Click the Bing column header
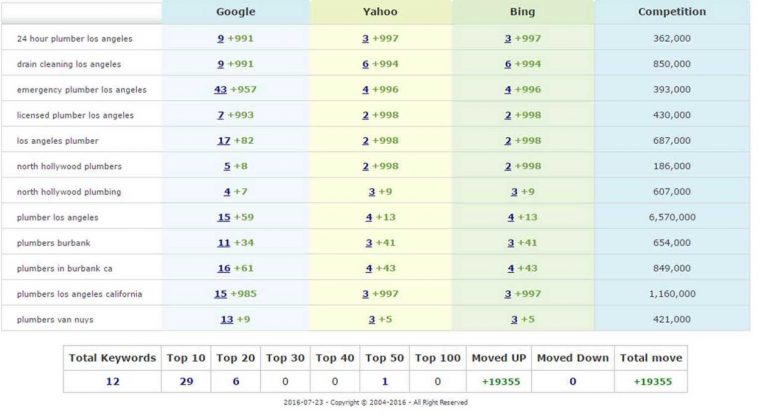 tap(523, 12)
